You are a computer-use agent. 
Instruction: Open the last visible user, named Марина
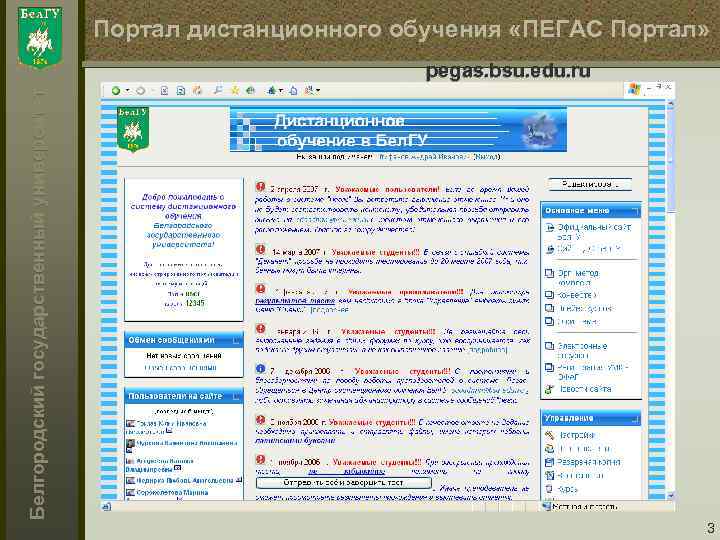pyautogui.click(x=172, y=492)
